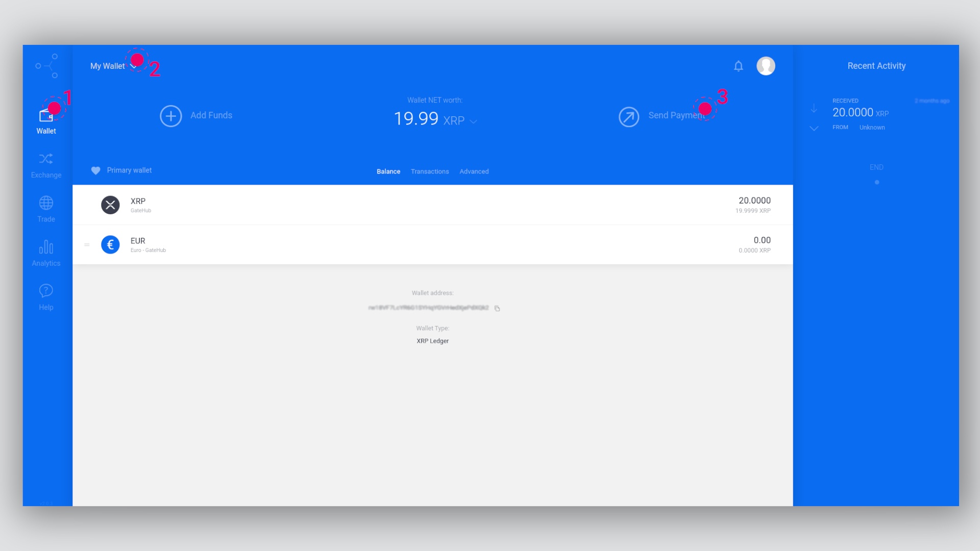Click Balance tab
The height and width of the screenshot is (551, 980).
click(x=389, y=171)
